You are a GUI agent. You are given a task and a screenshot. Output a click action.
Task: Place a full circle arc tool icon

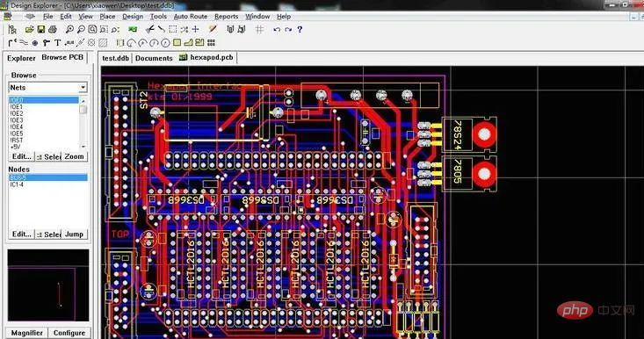point(165,42)
